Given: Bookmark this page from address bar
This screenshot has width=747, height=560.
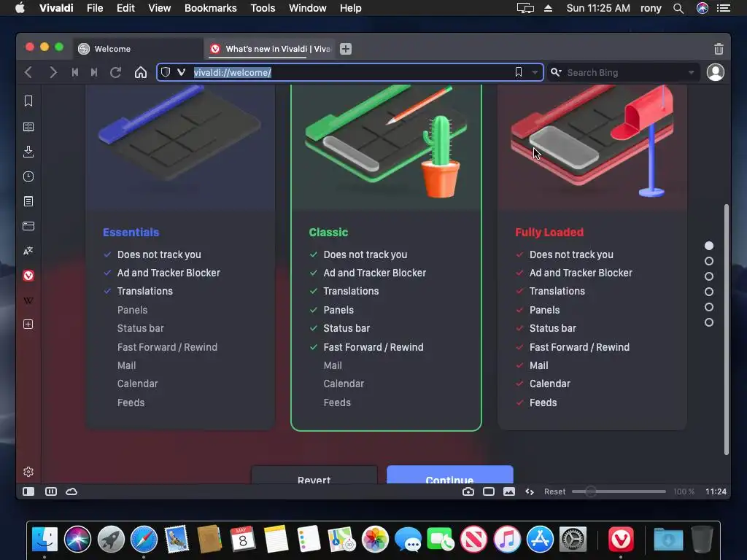Looking at the screenshot, I should 519,72.
